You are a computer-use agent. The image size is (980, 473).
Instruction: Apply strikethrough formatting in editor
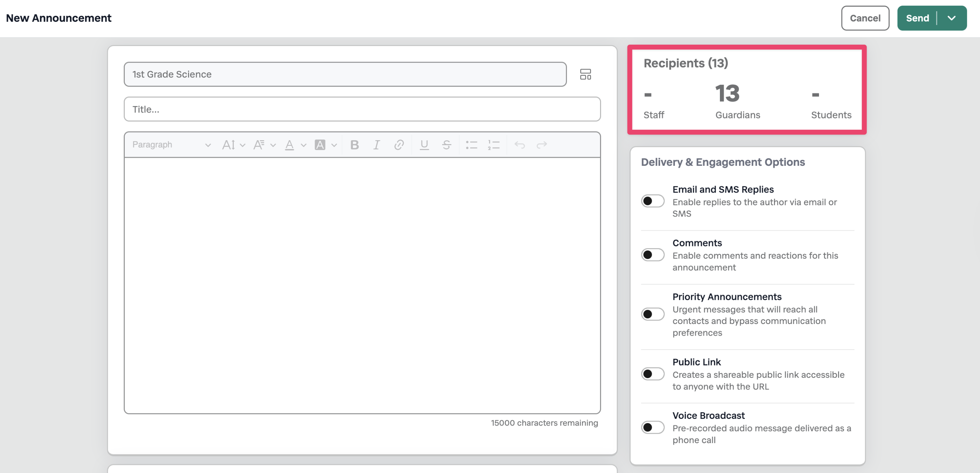pyautogui.click(x=446, y=145)
